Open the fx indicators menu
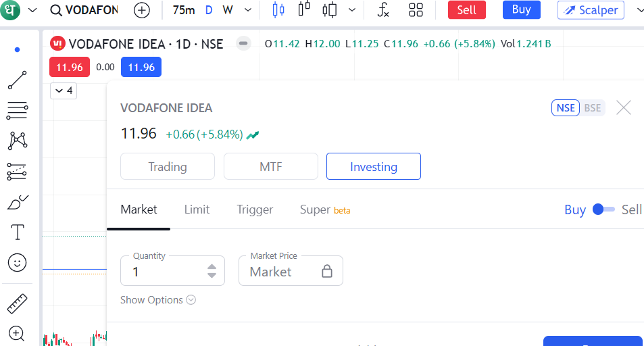Screen dimensions: 644x346 (x=383, y=10)
